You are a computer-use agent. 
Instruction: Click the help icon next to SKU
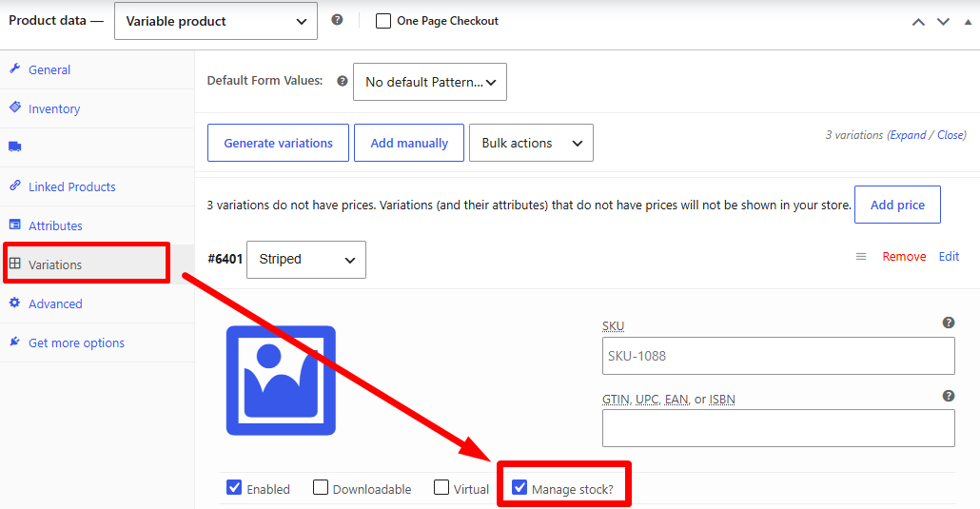pos(948,323)
